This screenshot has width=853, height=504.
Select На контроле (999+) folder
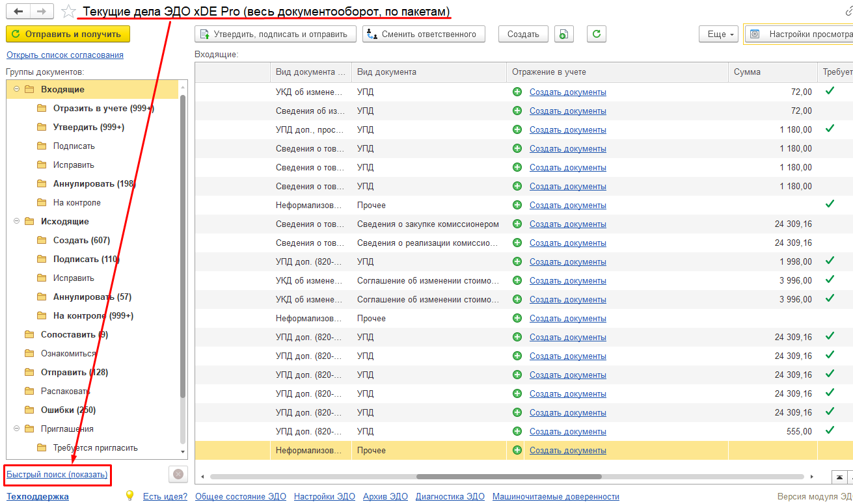tap(93, 315)
